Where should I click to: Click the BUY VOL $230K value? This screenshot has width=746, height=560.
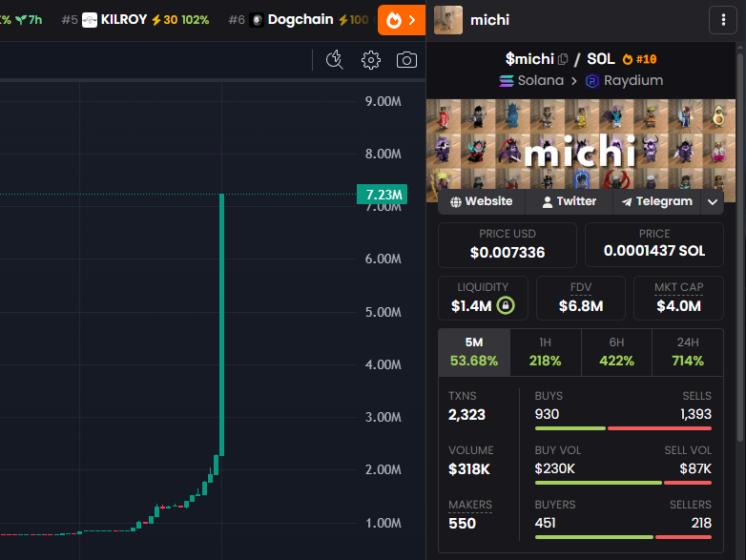coord(555,468)
